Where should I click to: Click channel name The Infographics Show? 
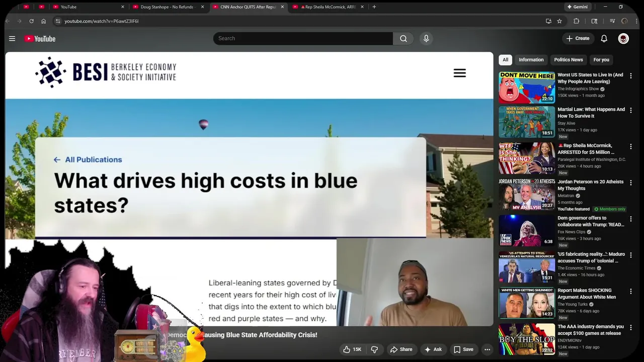(578, 89)
